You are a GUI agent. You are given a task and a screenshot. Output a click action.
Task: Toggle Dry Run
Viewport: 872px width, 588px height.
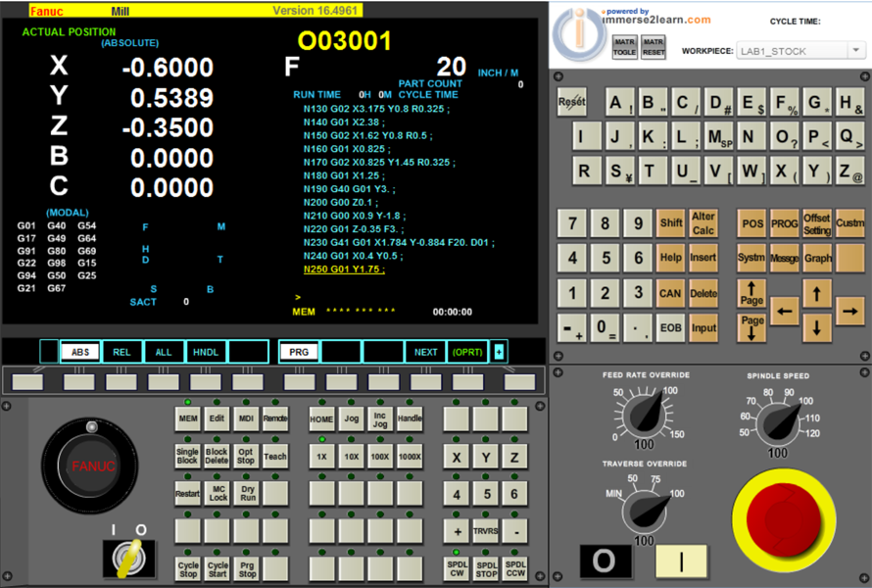pyautogui.click(x=248, y=494)
